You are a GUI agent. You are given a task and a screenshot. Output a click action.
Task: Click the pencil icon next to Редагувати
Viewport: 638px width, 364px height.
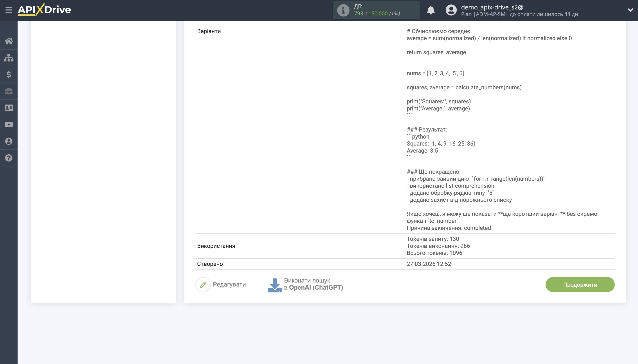[x=203, y=284]
